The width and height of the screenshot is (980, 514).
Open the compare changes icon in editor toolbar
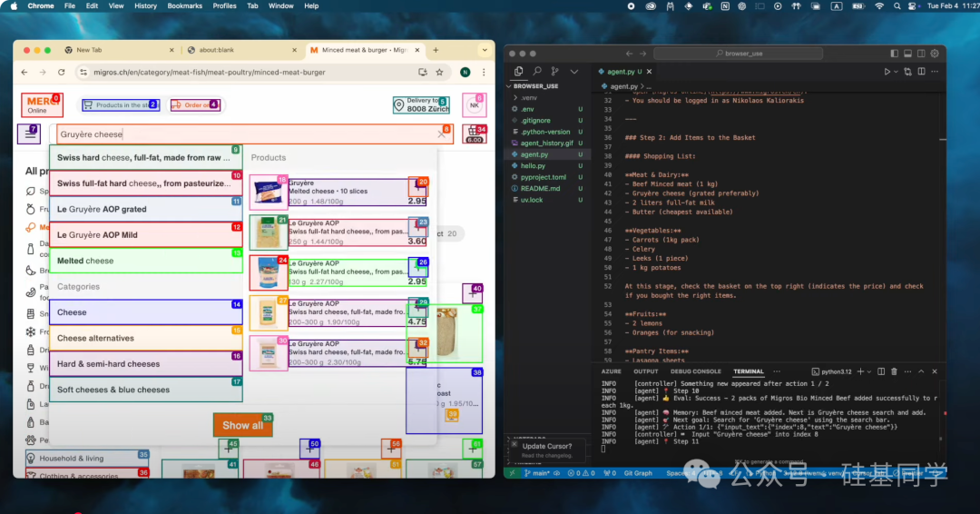pos(908,72)
